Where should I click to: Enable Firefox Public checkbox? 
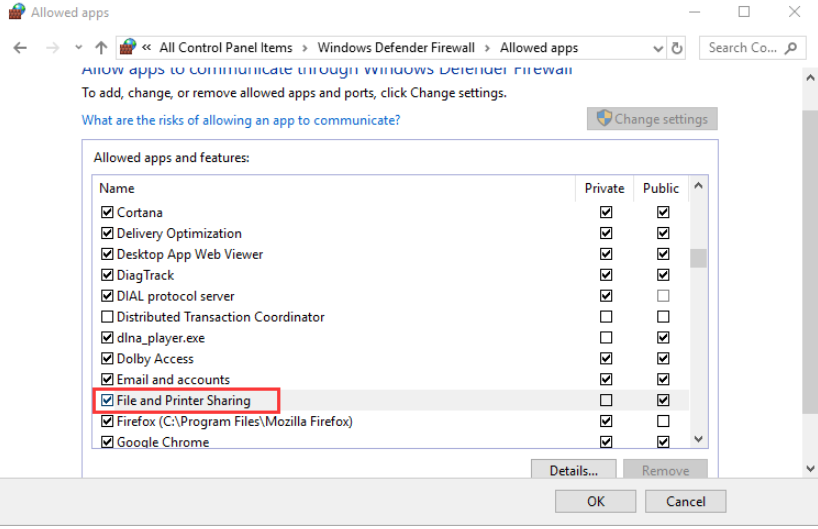[663, 421]
